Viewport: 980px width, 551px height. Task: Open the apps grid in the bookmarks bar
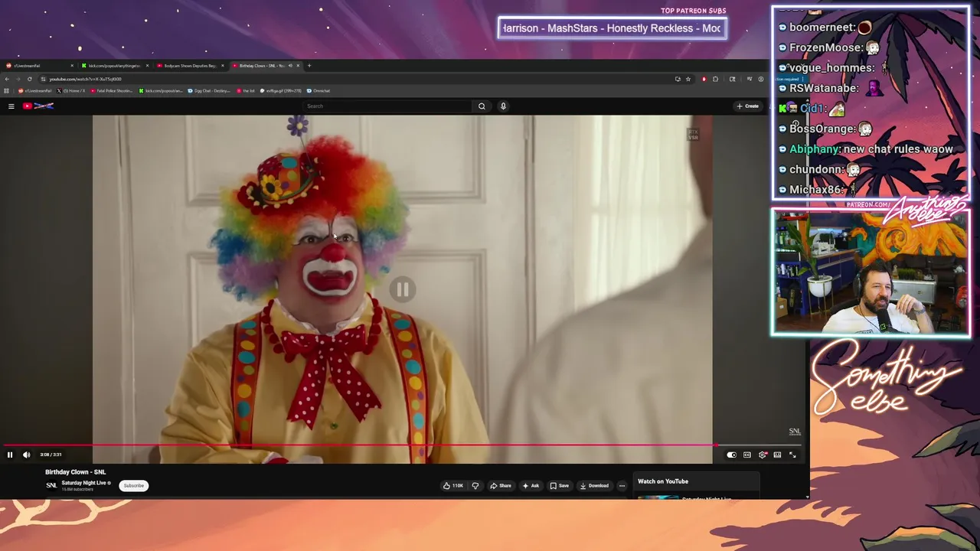coord(6,91)
